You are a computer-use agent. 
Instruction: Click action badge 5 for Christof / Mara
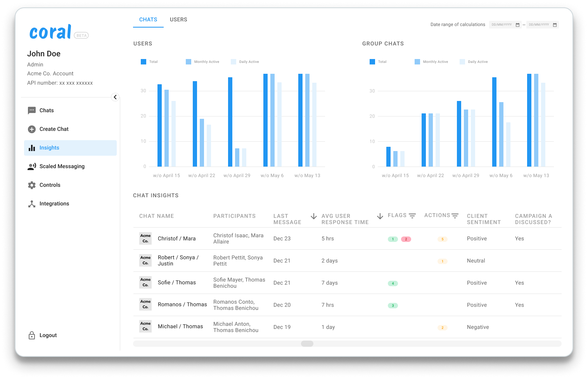point(443,239)
